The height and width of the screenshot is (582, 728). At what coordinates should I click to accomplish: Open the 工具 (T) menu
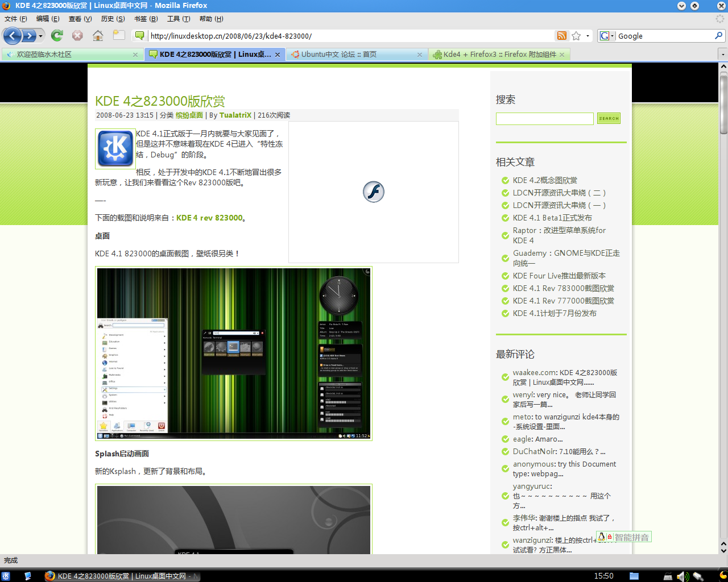(x=179, y=19)
